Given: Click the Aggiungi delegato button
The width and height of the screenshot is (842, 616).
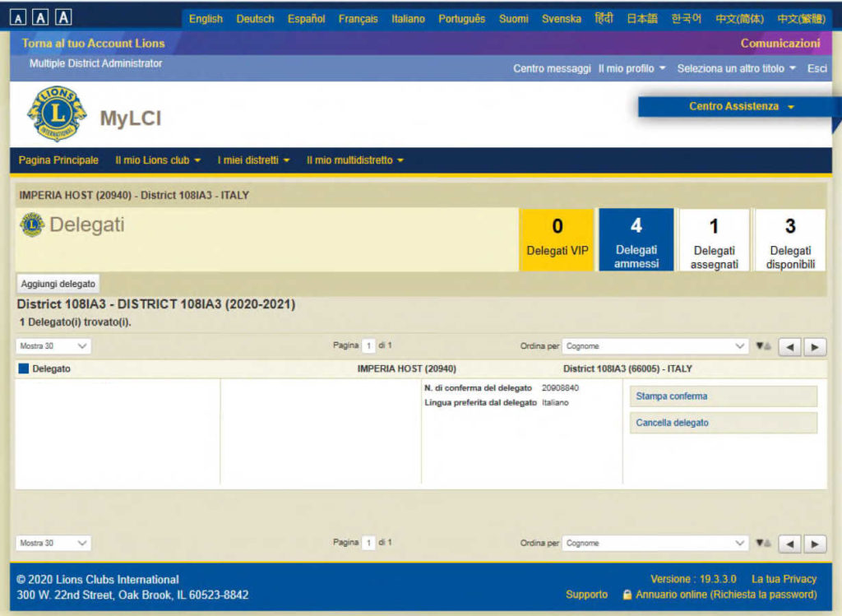Looking at the screenshot, I should point(58,284).
